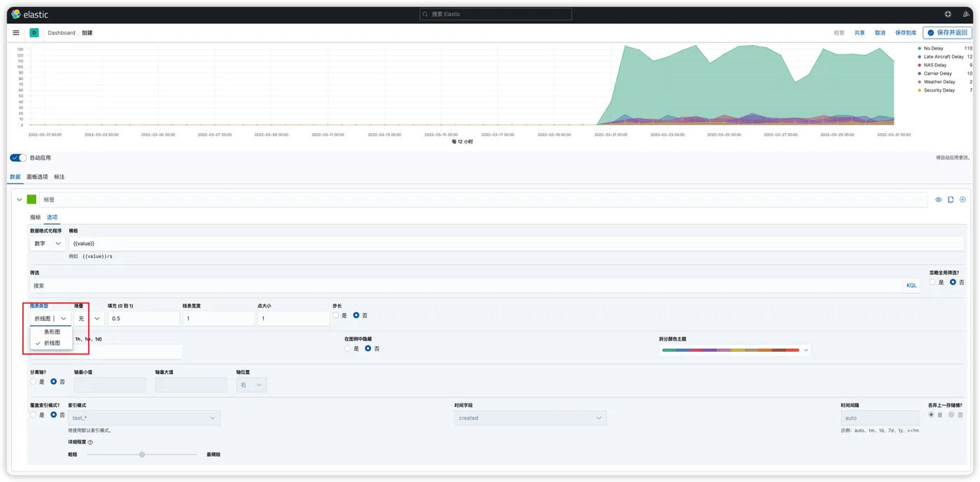Click the green D space avatar
This screenshot has width=980, height=482.
[x=34, y=33]
